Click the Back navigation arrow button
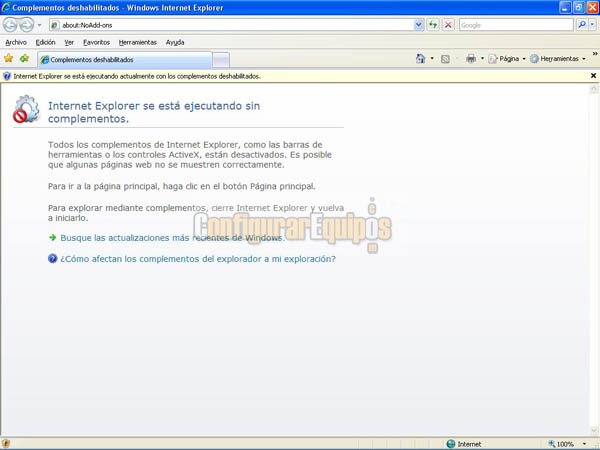Viewport: 600px width, 450px height. coord(10,25)
